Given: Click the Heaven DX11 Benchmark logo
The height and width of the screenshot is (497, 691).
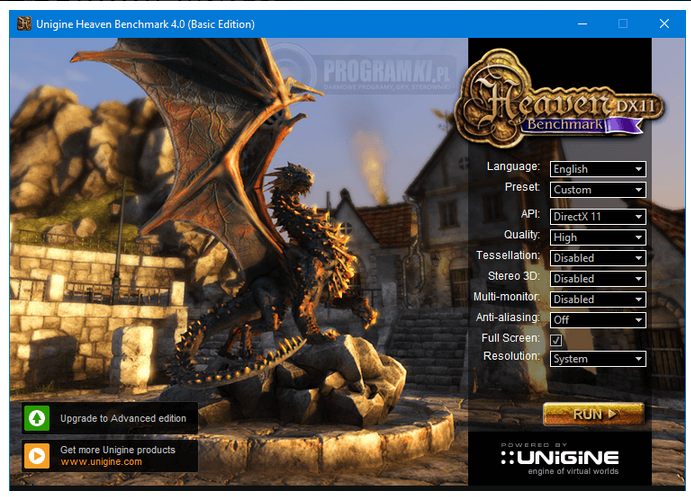Looking at the screenshot, I should click(x=560, y=97).
